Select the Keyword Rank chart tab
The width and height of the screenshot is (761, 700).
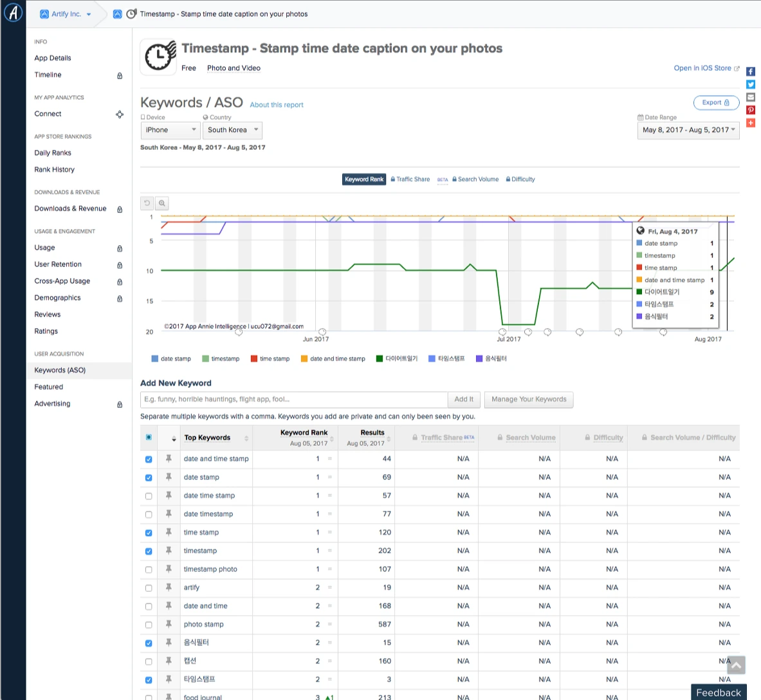[364, 179]
